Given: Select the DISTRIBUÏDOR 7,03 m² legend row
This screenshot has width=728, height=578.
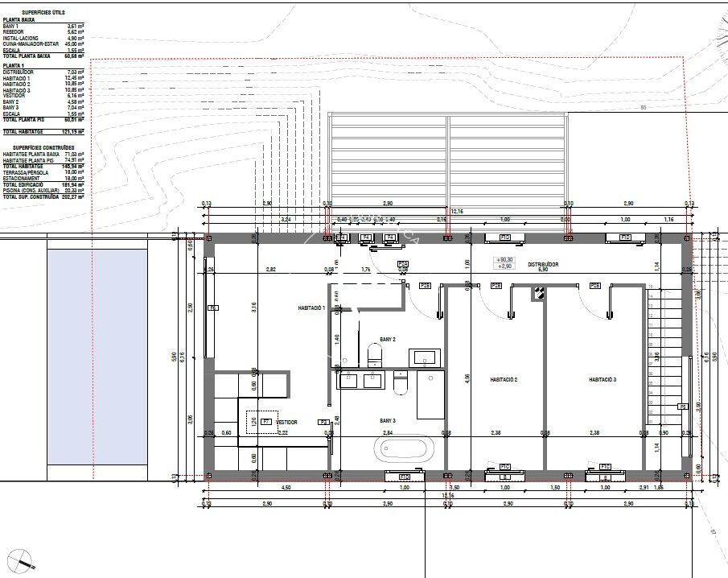Looking at the screenshot, I should 43,72.
